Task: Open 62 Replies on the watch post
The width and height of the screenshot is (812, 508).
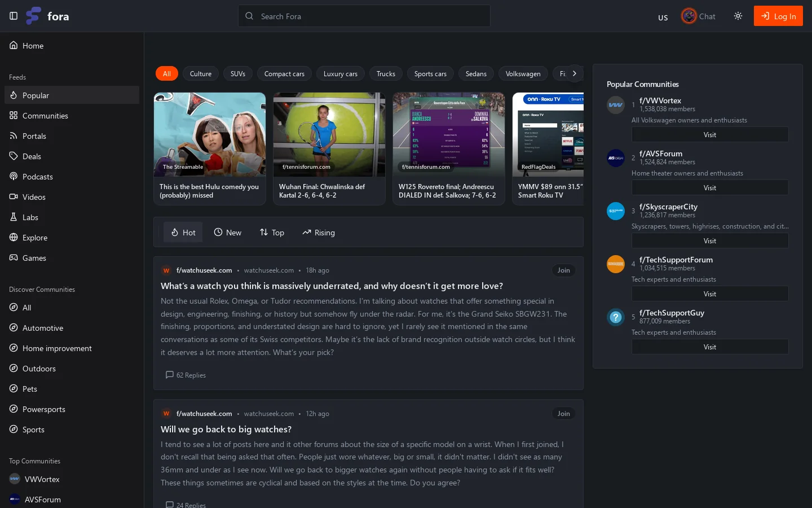Action: 186,375
